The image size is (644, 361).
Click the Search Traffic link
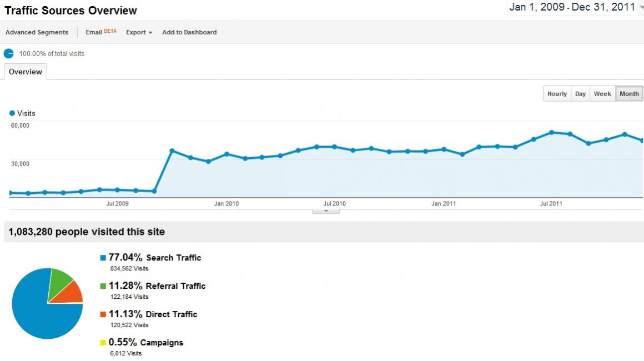coord(174,258)
